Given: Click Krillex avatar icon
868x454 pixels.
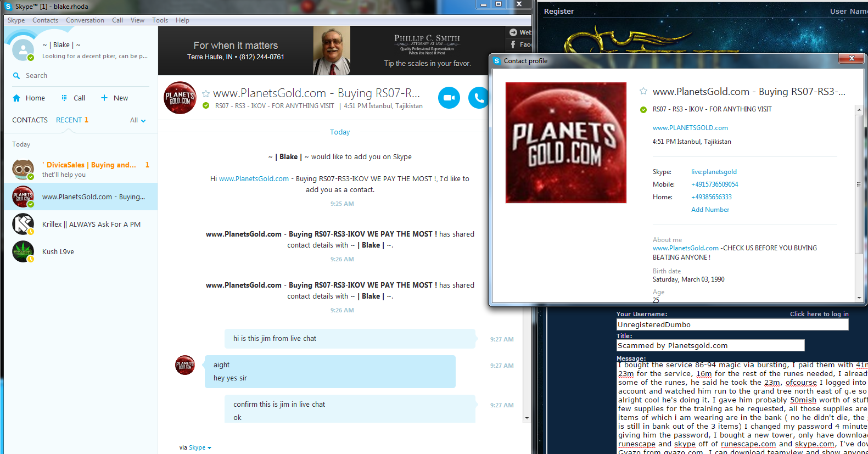Looking at the screenshot, I should point(23,224).
